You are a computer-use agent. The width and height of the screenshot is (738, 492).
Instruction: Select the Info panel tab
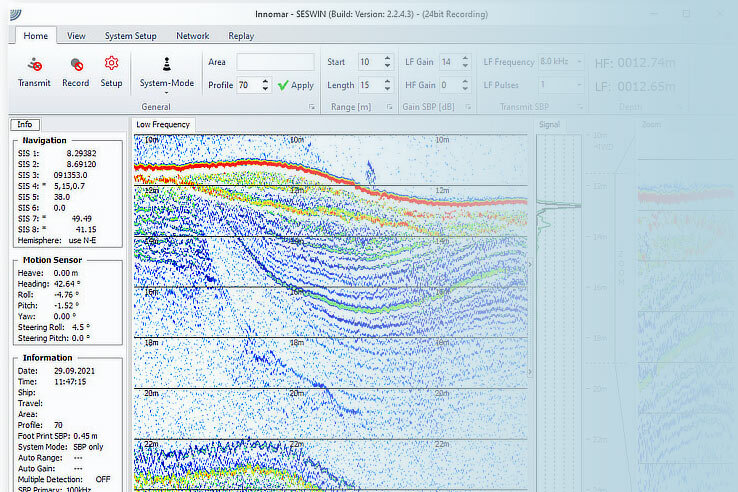(x=25, y=124)
